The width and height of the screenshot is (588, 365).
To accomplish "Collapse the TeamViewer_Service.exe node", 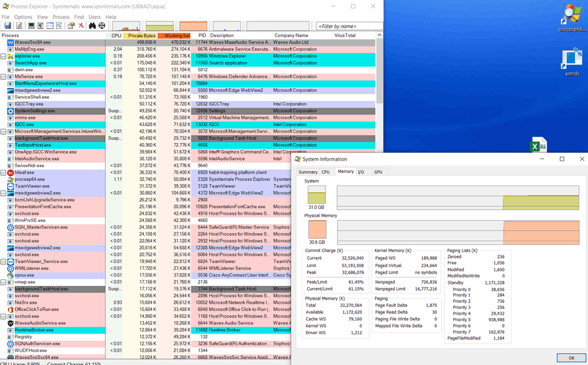I will point(3,262).
